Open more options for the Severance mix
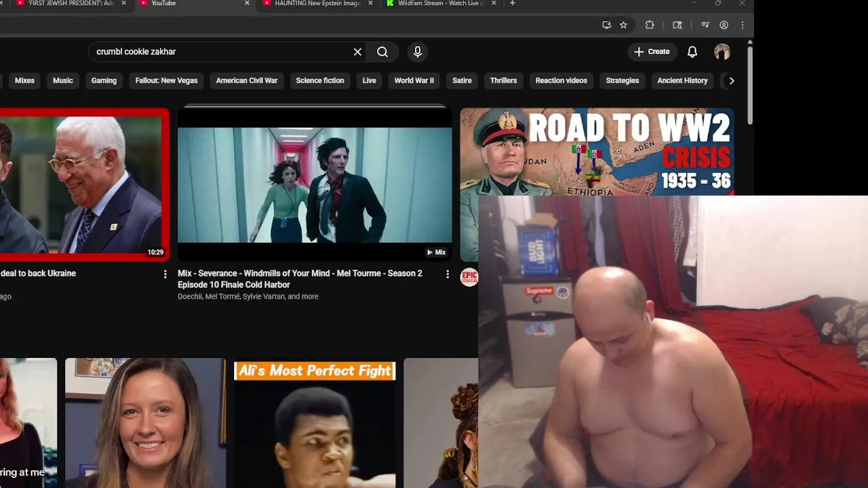This screenshot has height=488, width=868. 447,274
